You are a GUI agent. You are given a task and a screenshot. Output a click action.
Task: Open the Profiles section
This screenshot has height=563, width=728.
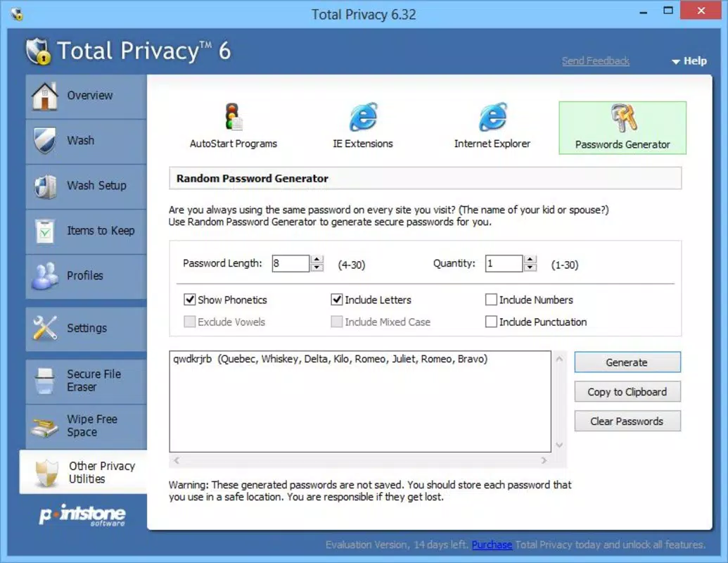(87, 277)
